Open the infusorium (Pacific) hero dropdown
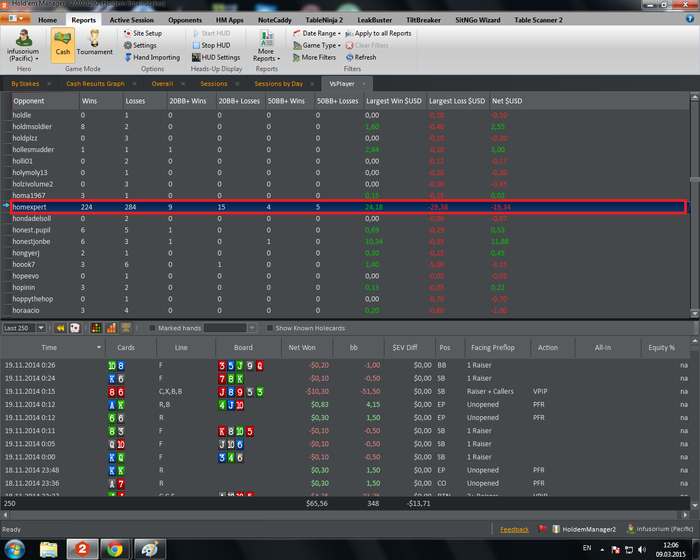The image size is (700, 560). 23,45
